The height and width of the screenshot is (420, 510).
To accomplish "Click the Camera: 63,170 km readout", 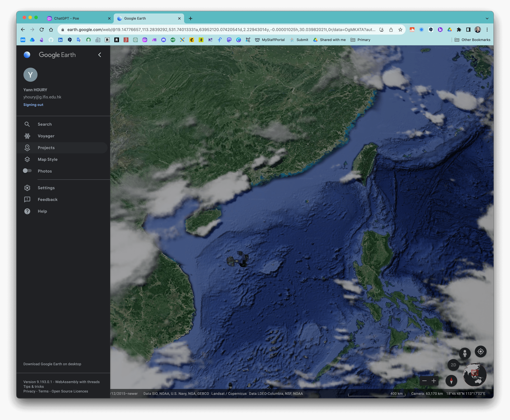I will (427, 394).
